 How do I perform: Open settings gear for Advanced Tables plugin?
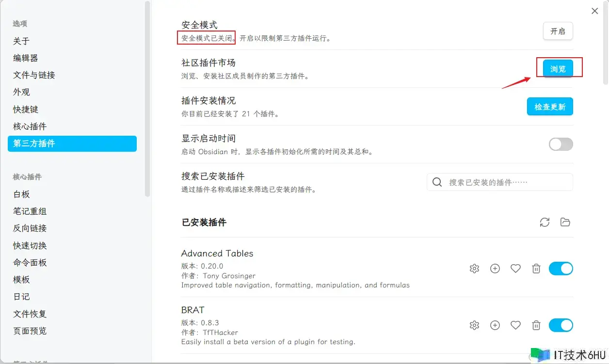click(474, 269)
